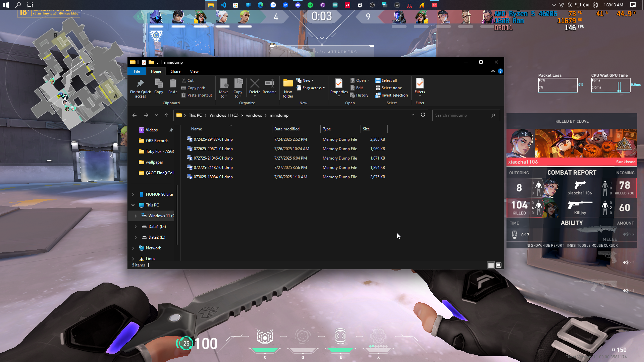
Task: Click Windows 11 (C:) breadcrumb
Action: pos(224,115)
